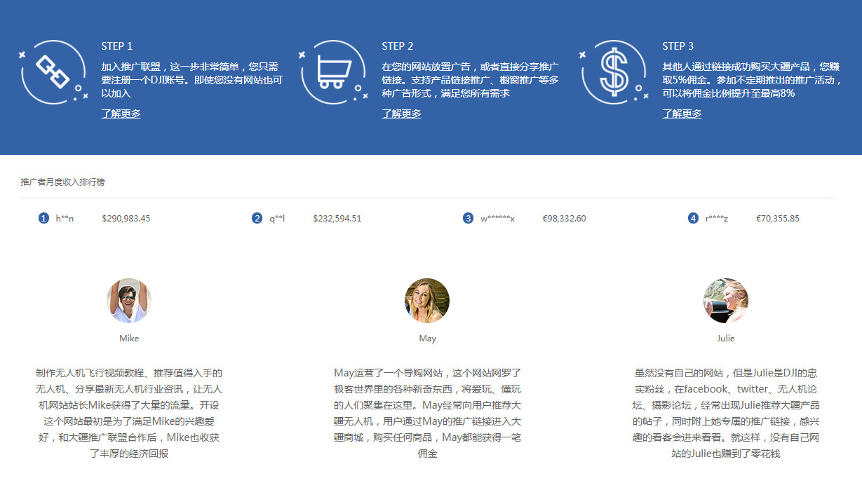Click the chain link icon for STEP 1
This screenshot has height=504, width=862.
coord(53,71)
